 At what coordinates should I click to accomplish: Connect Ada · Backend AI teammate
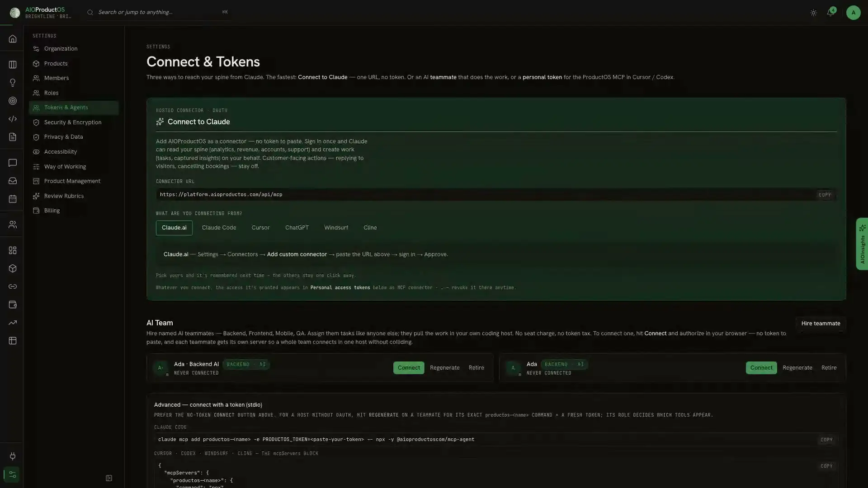coord(409,368)
